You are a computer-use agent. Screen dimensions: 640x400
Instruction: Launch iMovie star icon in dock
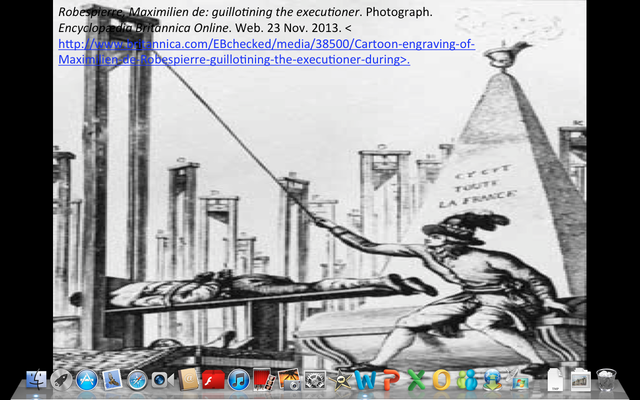(x=340, y=380)
